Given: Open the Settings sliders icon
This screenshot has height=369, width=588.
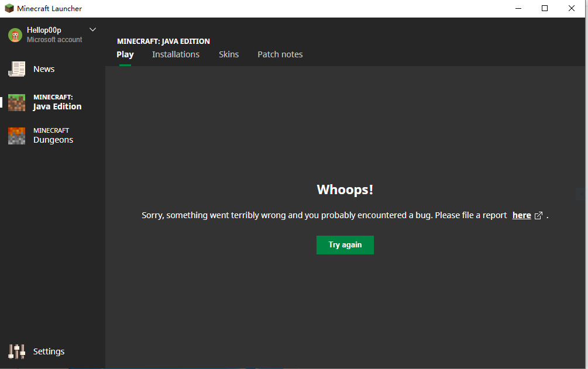Looking at the screenshot, I should 16,351.
